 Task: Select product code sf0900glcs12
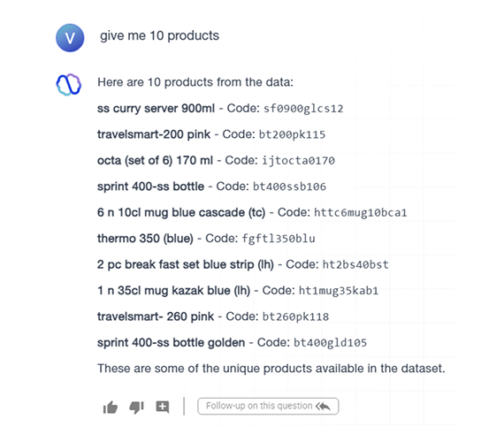(303, 109)
